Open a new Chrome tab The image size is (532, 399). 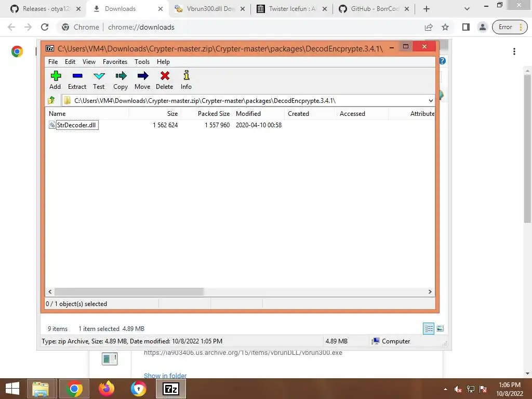pos(427,9)
